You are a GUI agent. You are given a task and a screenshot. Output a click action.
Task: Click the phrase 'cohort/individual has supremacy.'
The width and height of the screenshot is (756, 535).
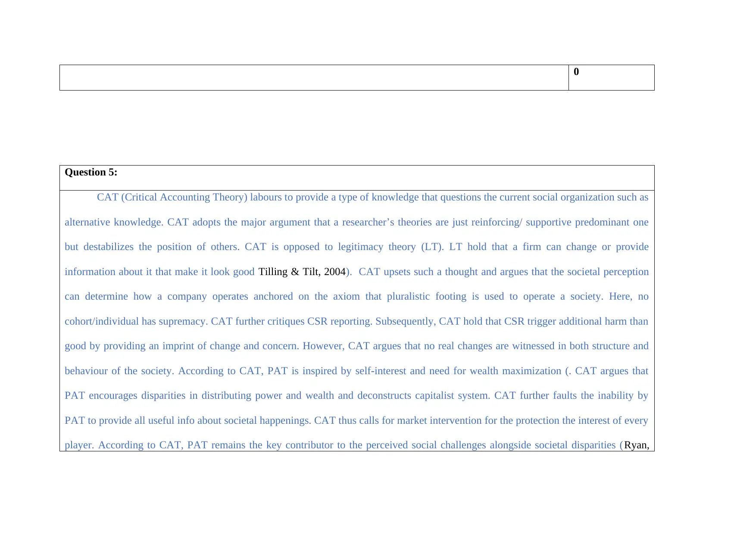(136, 321)
